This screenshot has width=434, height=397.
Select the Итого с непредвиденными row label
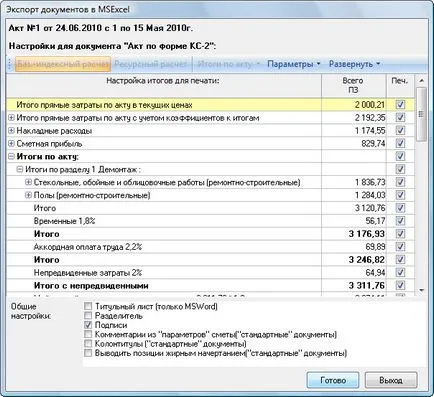point(91,286)
